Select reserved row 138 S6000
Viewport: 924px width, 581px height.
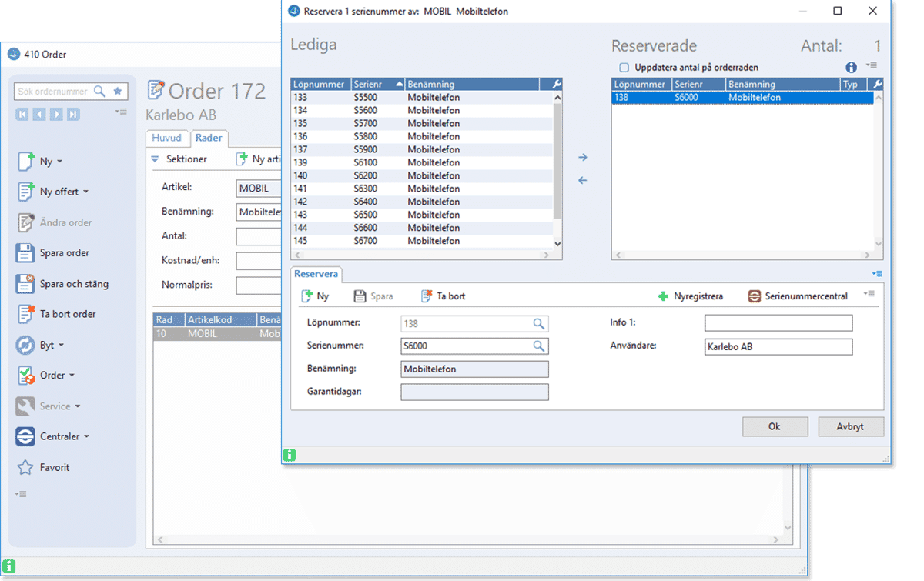click(742, 98)
